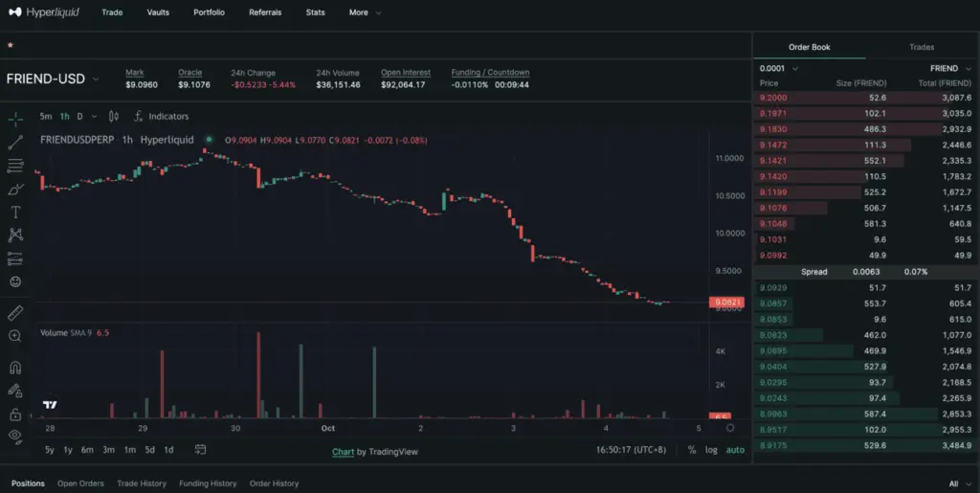Image resolution: width=980 pixels, height=493 pixels.
Task: Change order book price grouping 0.0001
Action: 779,69
